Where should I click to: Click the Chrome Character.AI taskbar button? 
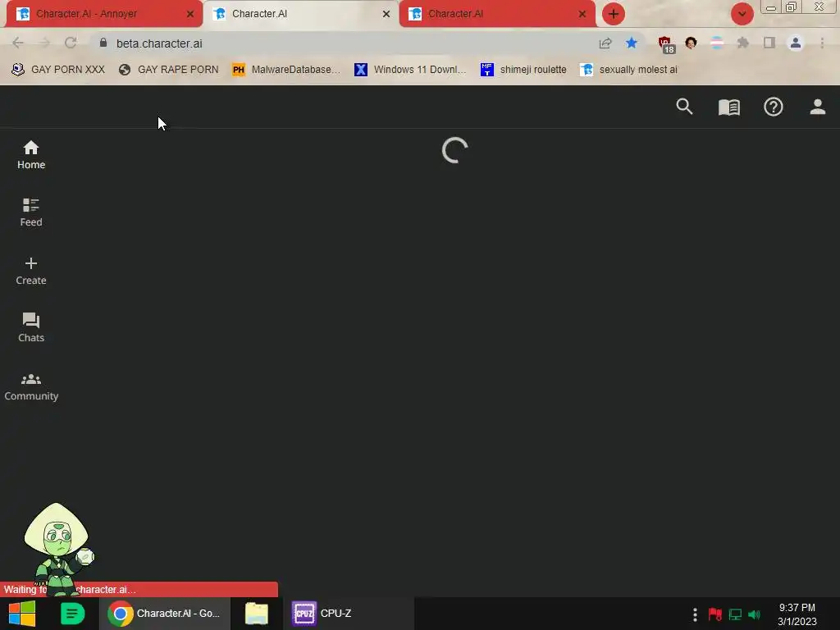tap(164, 614)
